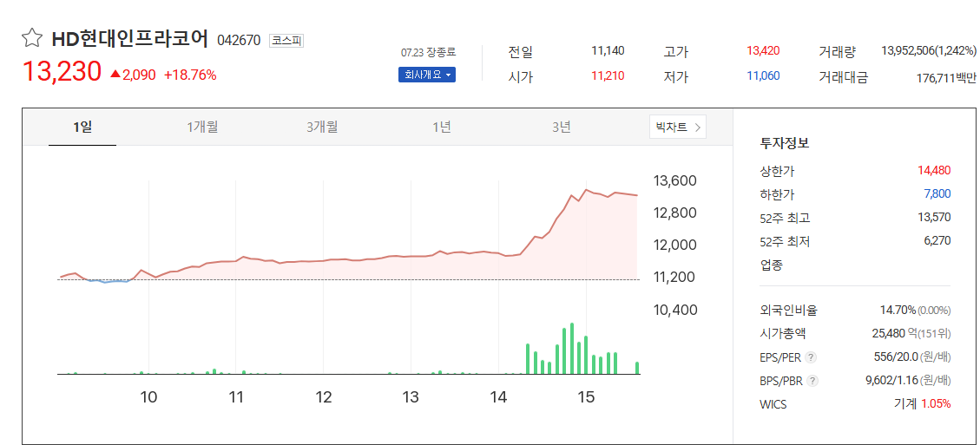The image size is (980, 445).
Task: Switch to the 1년 chart tab
Action: point(442,127)
